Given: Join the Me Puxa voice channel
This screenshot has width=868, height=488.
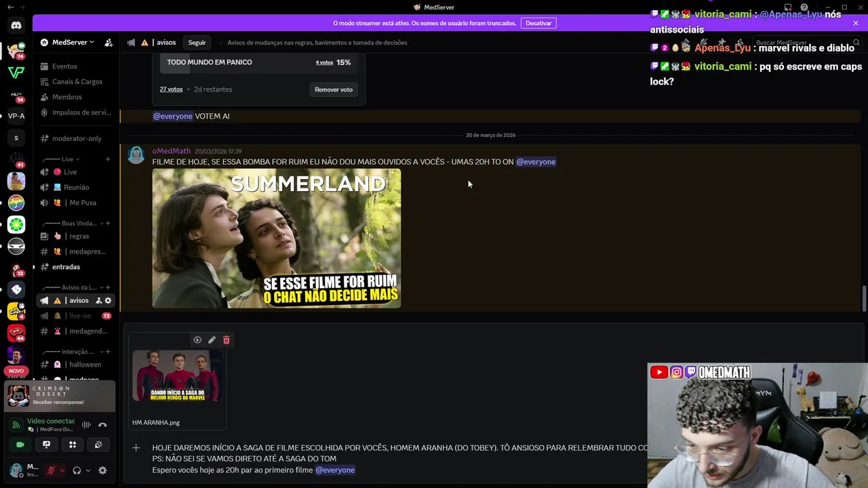Looking at the screenshot, I should [x=75, y=203].
